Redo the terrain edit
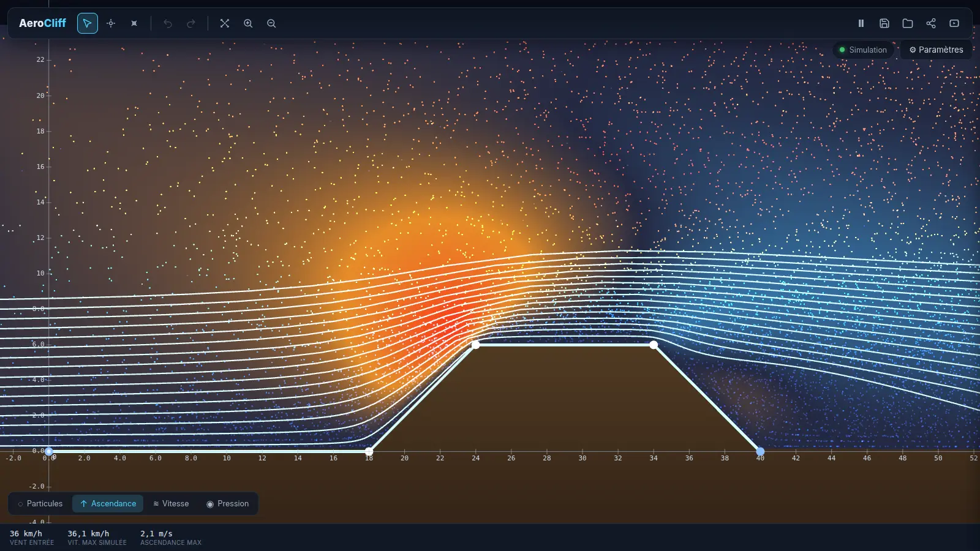Screen dimensions: 980x551 click(x=191, y=23)
